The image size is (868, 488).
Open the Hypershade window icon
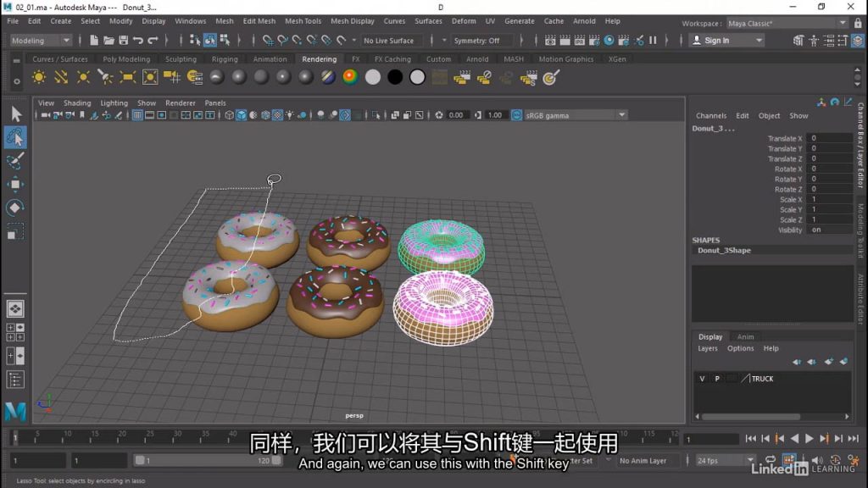(x=609, y=41)
